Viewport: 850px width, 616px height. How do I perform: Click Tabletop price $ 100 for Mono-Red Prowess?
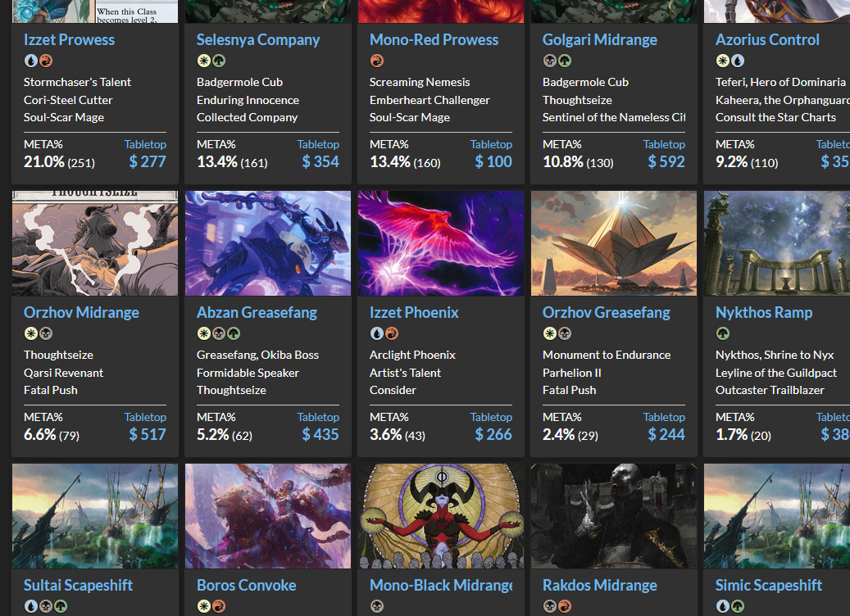(493, 161)
